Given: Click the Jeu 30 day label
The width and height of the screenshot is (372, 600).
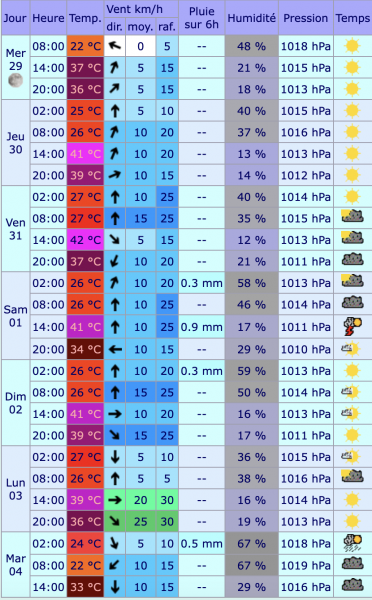Looking at the screenshot, I should coord(15,143).
